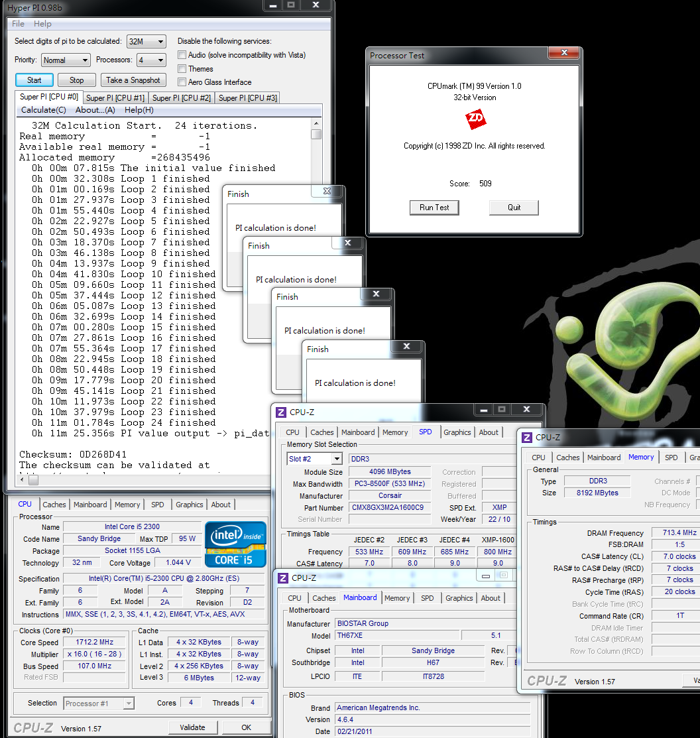Minimize the Hyper PI window
The height and width of the screenshot is (738, 700).
[x=272, y=5]
